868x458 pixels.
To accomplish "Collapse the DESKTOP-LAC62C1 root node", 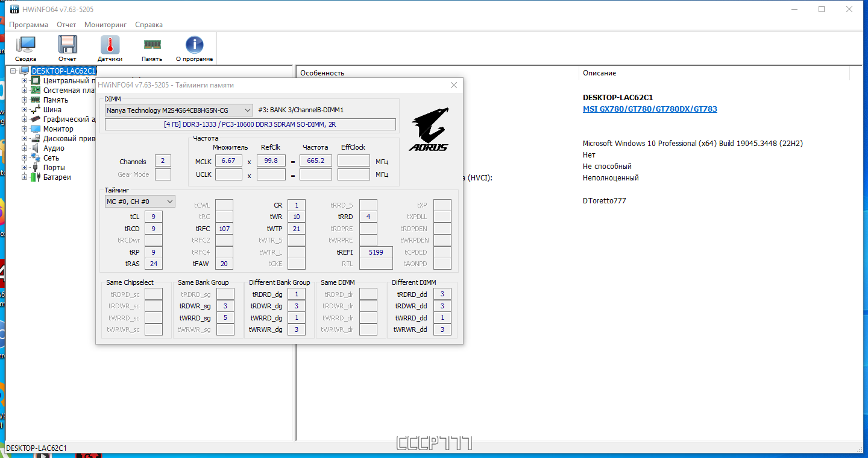I will click(14, 71).
